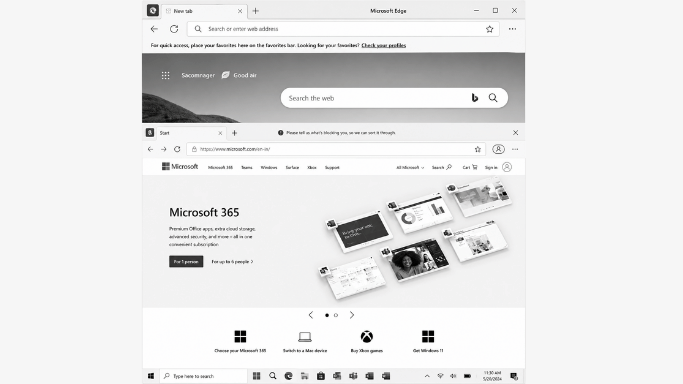The image size is (683, 384).
Task: Go to previous carousel slide arrow
Action: click(x=311, y=315)
